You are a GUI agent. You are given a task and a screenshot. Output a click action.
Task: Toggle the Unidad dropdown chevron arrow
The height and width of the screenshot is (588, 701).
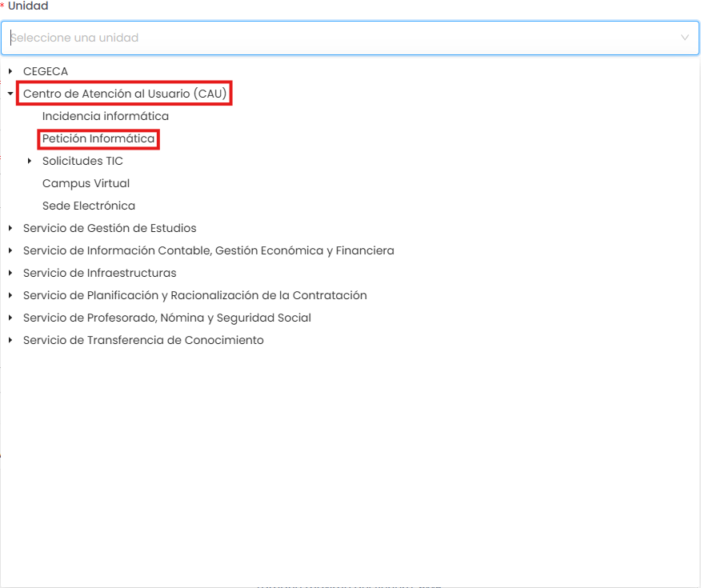(x=684, y=38)
